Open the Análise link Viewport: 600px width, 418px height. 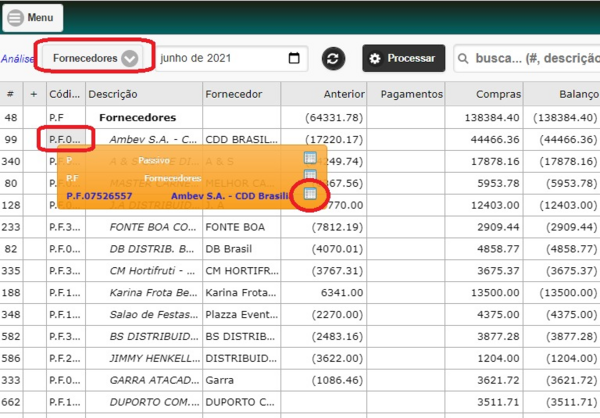(17, 59)
